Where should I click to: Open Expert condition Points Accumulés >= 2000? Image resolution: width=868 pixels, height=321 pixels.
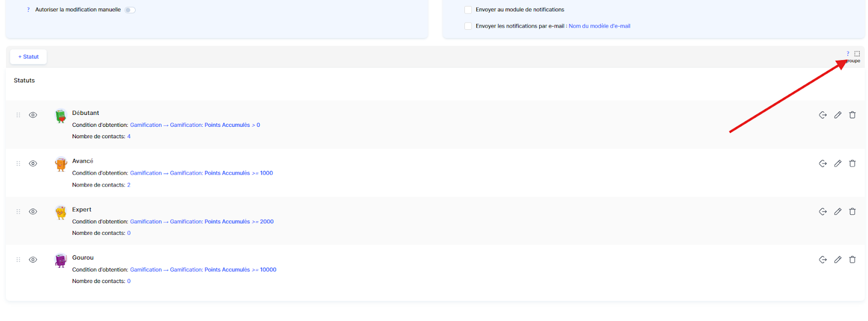tap(202, 222)
